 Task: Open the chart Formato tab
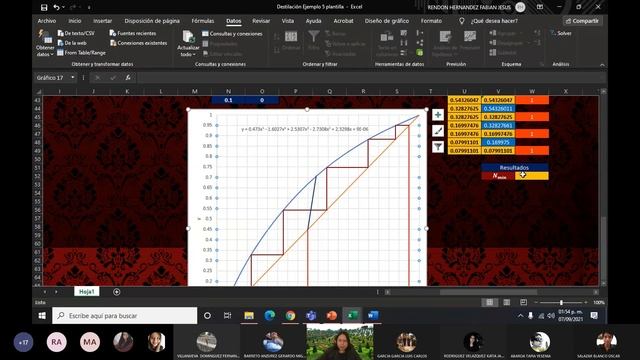(x=431, y=21)
